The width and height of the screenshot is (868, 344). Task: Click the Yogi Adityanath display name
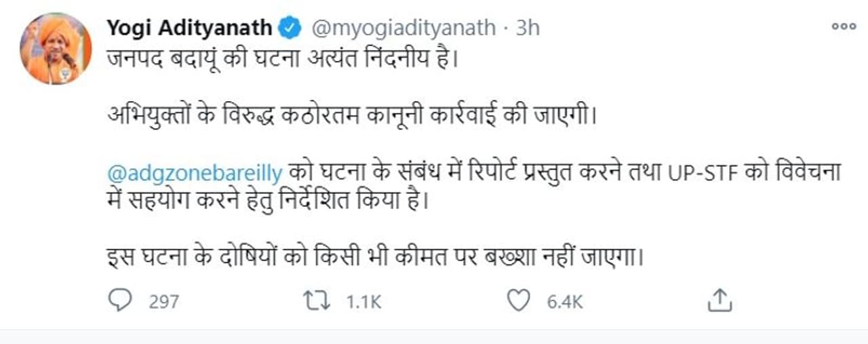[189, 28]
